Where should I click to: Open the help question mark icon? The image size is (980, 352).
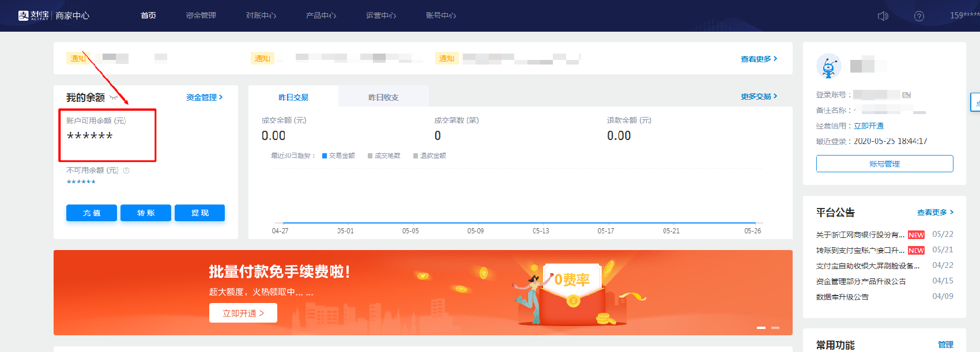[x=919, y=16]
